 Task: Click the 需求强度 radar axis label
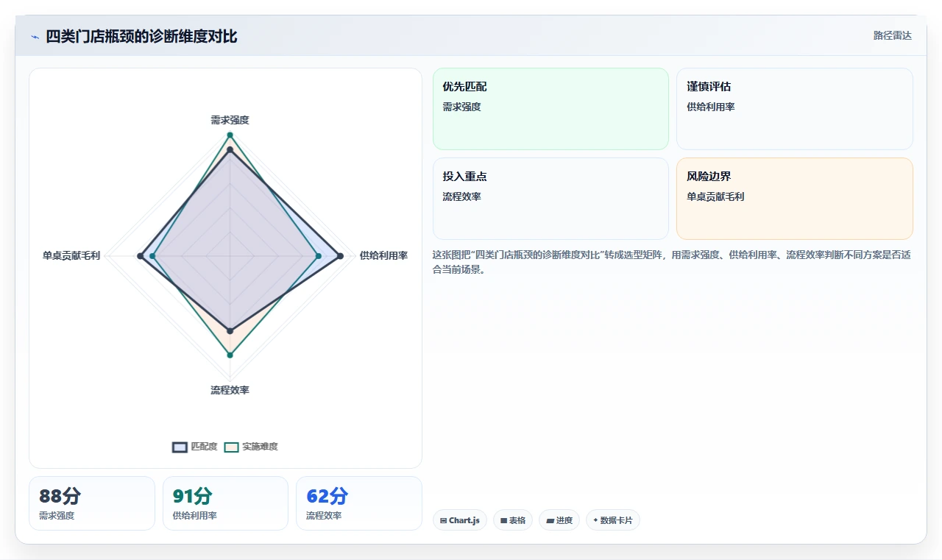[230, 120]
